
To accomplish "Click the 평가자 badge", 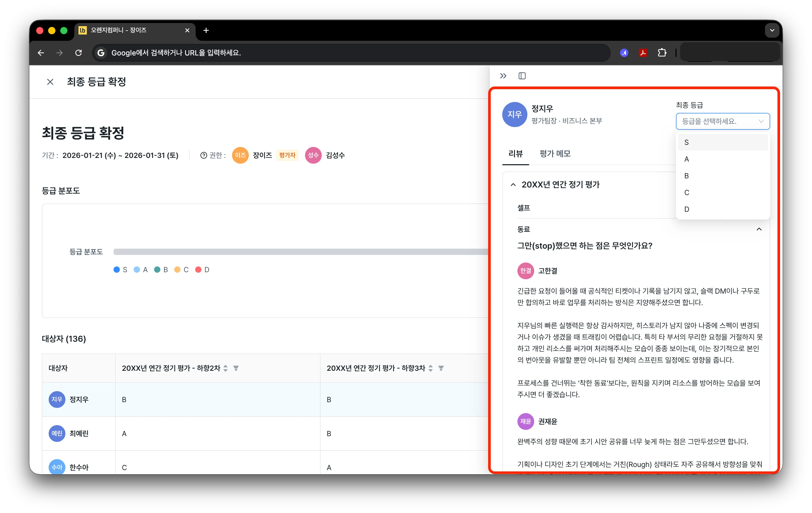I will (287, 155).
